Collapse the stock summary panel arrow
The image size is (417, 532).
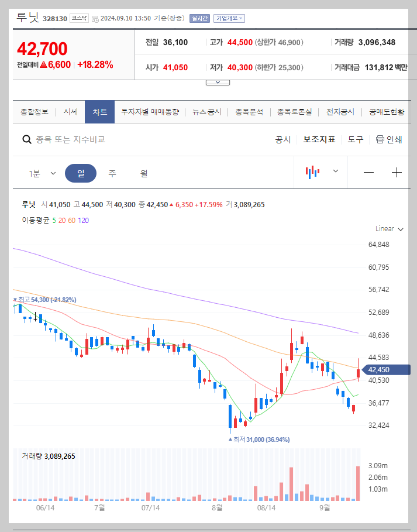pos(217,82)
